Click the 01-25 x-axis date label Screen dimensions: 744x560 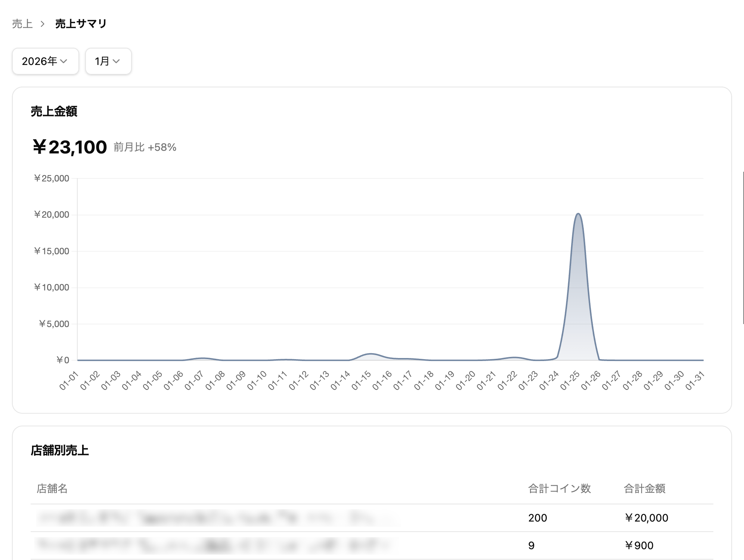click(570, 380)
